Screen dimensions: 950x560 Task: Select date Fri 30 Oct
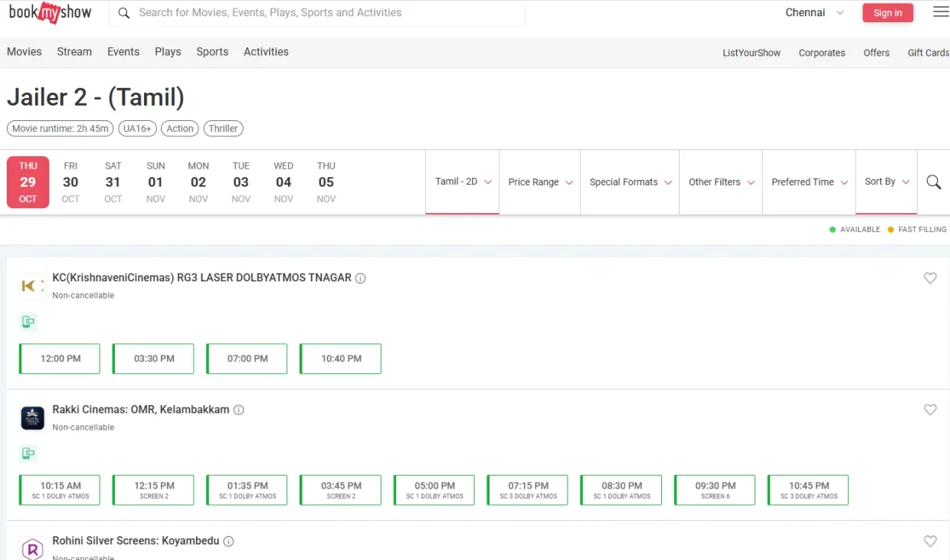70,182
